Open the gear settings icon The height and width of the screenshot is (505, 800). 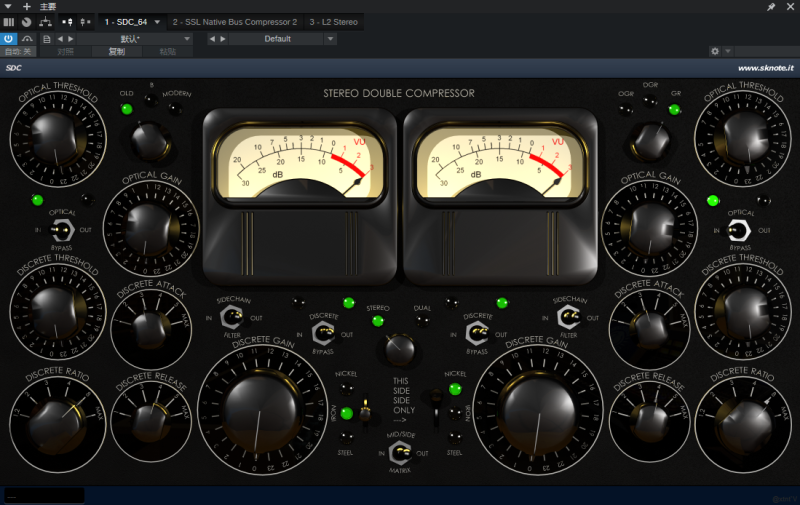tap(715, 51)
